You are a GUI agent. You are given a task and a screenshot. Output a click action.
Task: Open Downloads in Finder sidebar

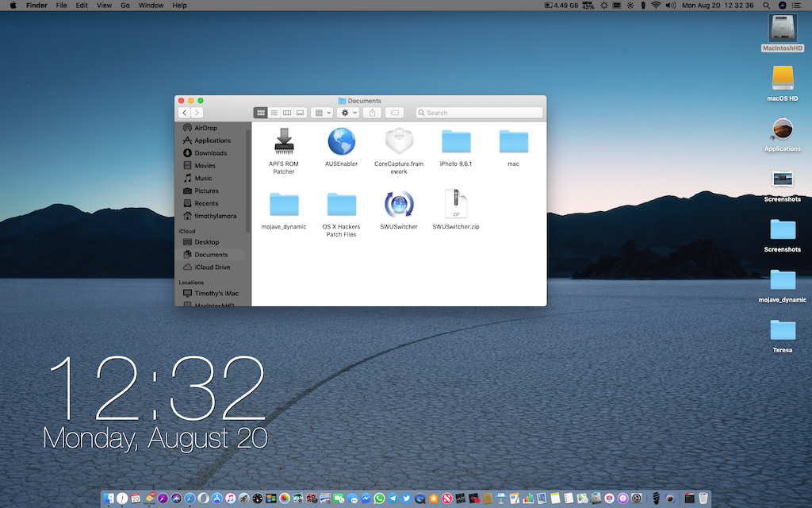pos(211,153)
